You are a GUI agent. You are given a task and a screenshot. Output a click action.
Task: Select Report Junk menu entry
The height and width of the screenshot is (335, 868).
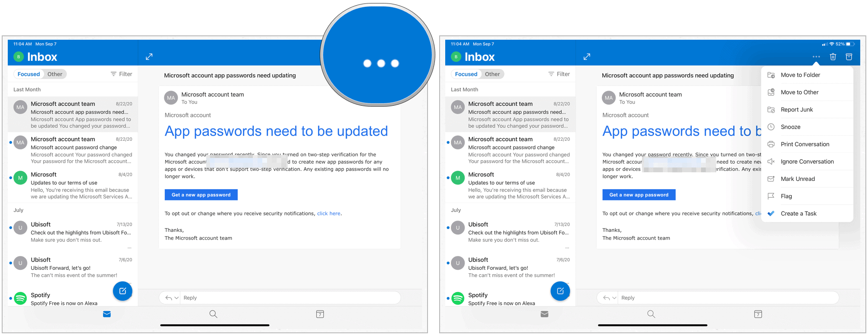tap(807, 110)
